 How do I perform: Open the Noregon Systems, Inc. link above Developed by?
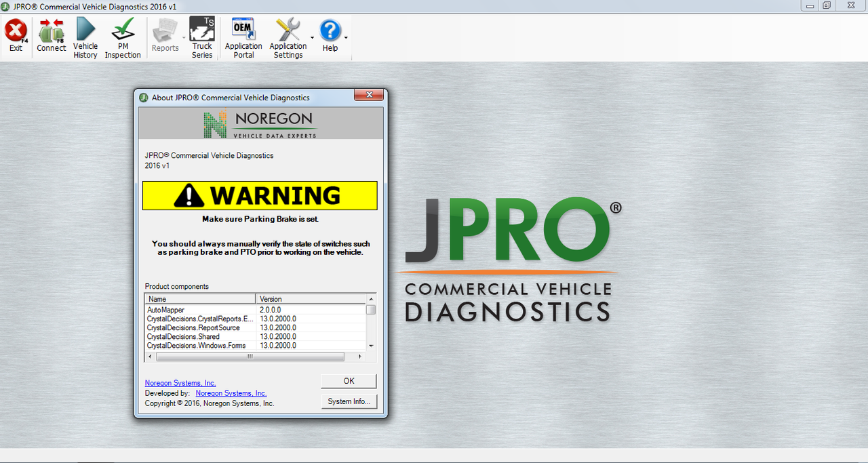coord(180,383)
